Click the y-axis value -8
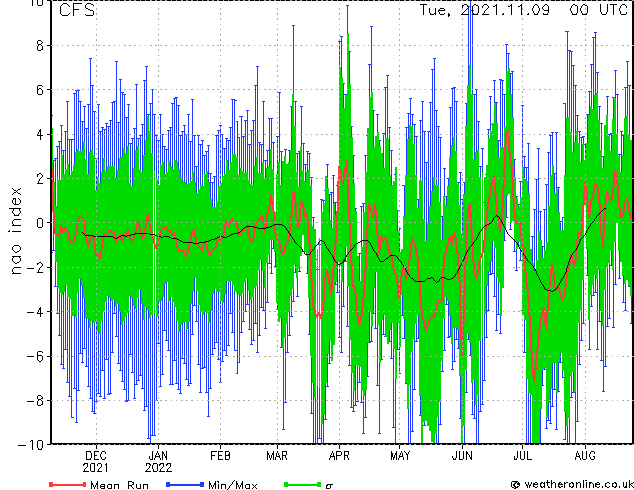Screen dimensions: 634x490 pyautogui.click(x=35, y=400)
